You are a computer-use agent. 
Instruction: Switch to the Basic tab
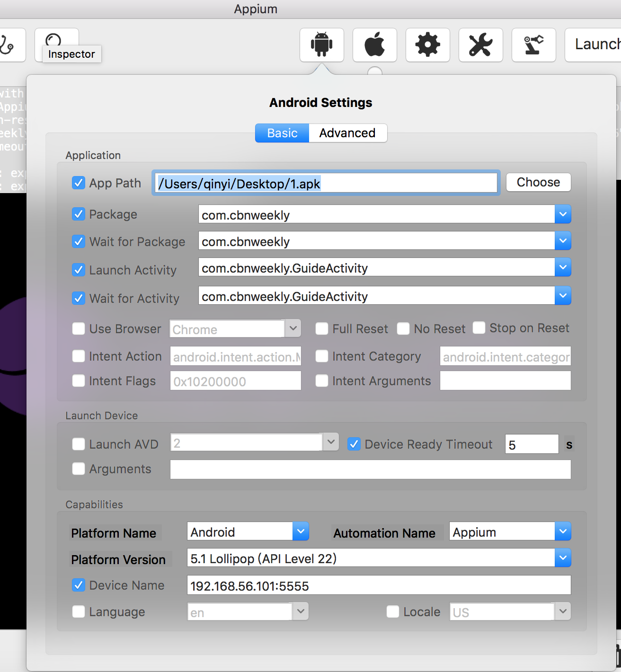(x=282, y=133)
